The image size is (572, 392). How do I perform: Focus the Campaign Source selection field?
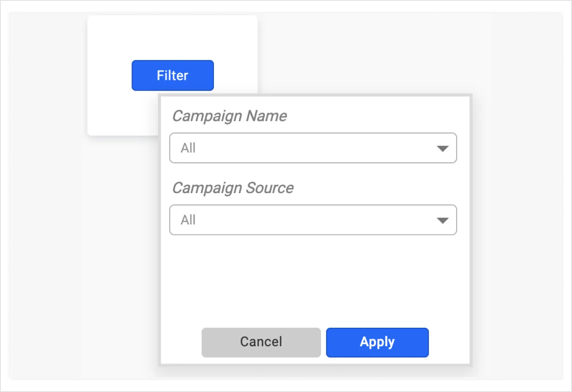(x=313, y=220)
